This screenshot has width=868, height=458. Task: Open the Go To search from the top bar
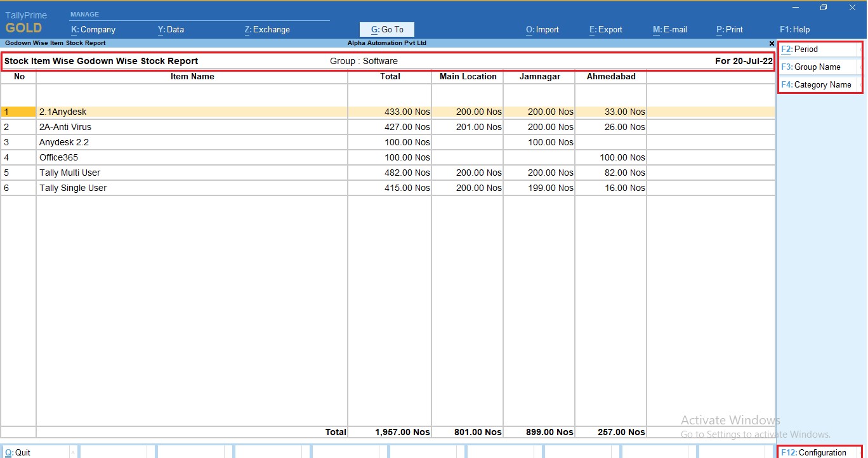point(386,29)
